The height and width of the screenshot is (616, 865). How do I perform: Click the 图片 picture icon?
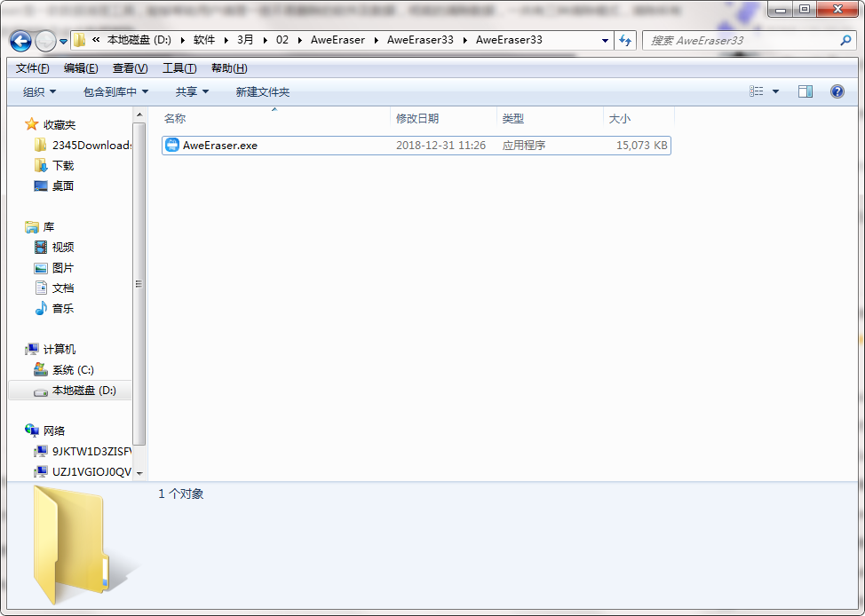(x=40, y=268)
